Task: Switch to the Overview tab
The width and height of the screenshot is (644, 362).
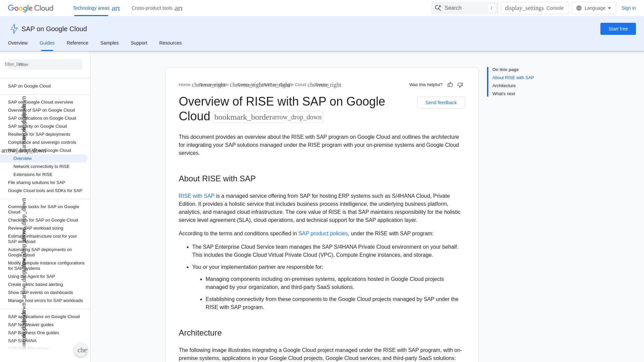Action: (x=18, y=43)
